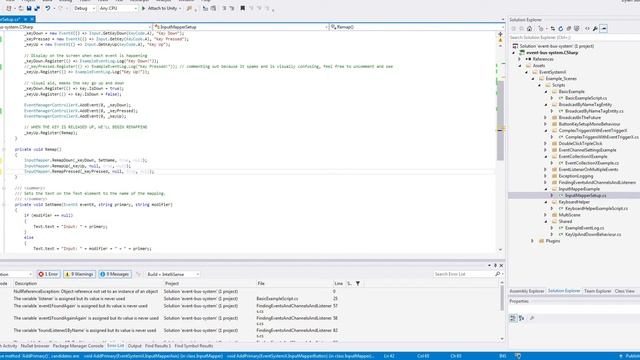Screen dimensions: 640x360
Task: Click the Home icon in Solution Explorer
Action: pyautogui.click(x=529, y=29)
